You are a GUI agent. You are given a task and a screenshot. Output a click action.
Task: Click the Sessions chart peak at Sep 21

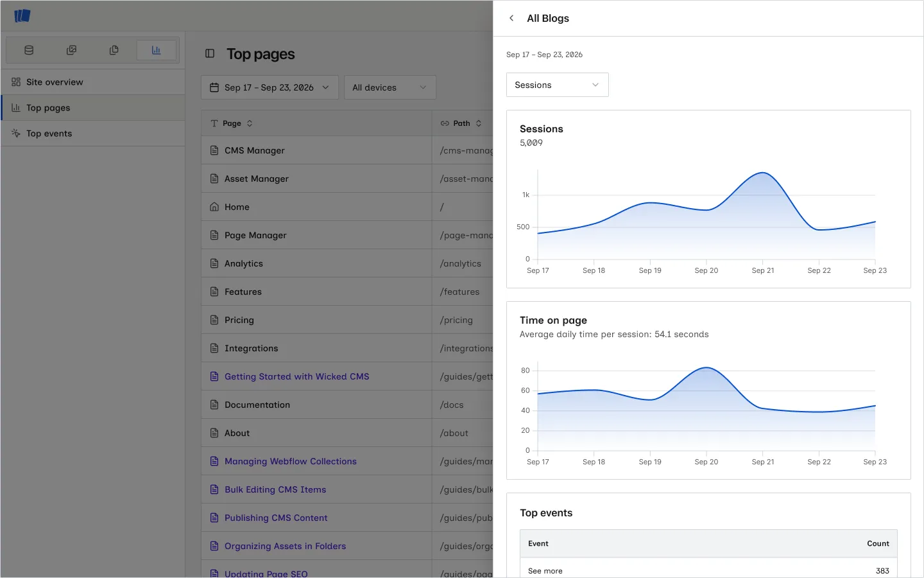point(762,173)
